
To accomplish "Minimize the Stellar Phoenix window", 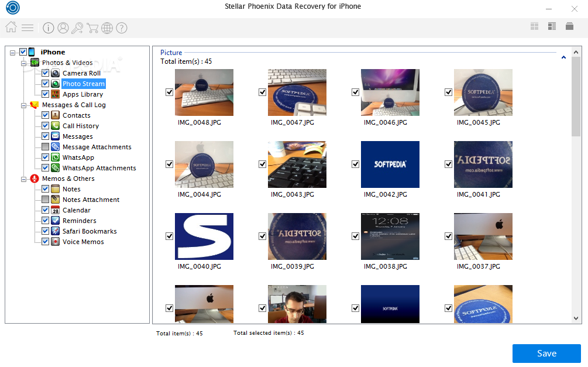I will (549, 9).
